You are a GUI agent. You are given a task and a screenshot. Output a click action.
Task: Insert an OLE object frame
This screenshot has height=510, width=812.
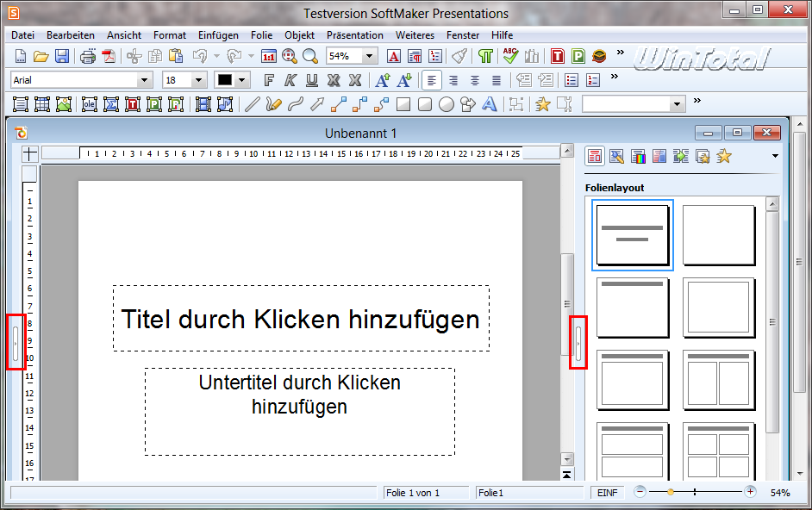[89, 104]
